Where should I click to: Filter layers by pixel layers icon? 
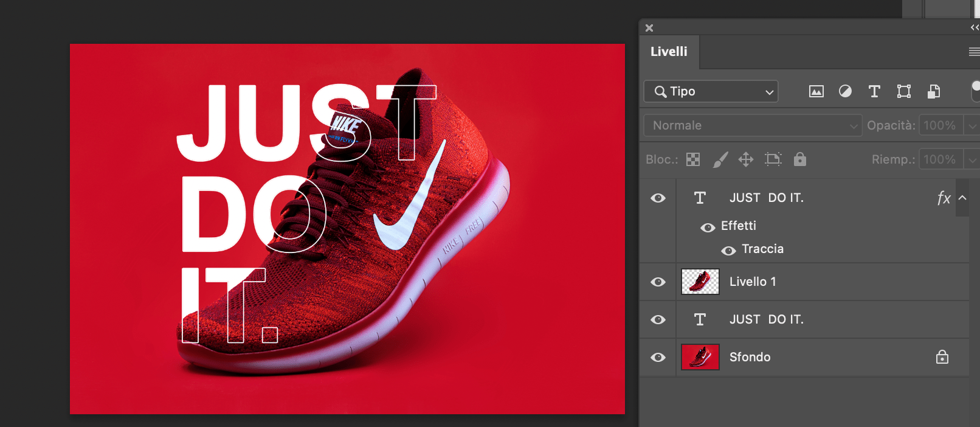(x=816, y=91)
